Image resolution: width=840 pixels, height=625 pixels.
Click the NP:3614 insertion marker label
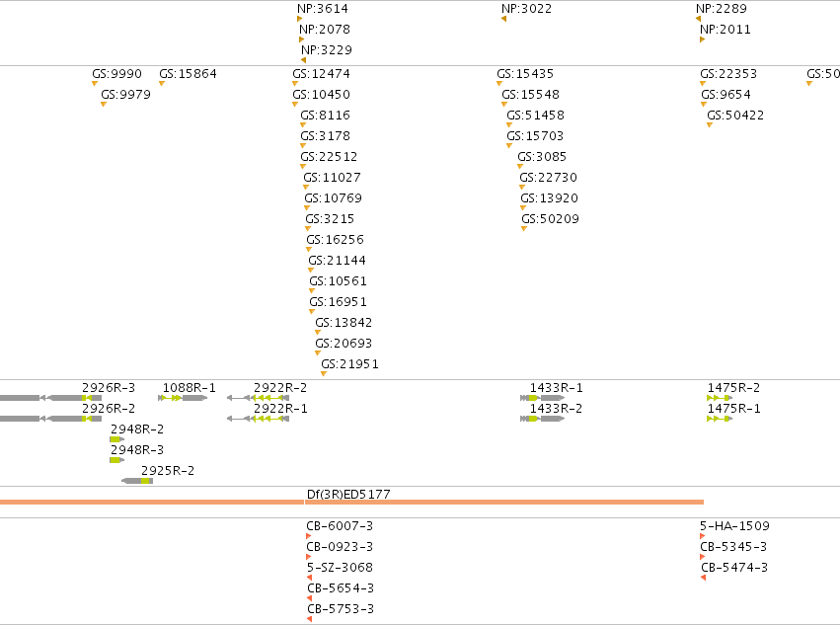pyautogui.click(x=323, y=9)
